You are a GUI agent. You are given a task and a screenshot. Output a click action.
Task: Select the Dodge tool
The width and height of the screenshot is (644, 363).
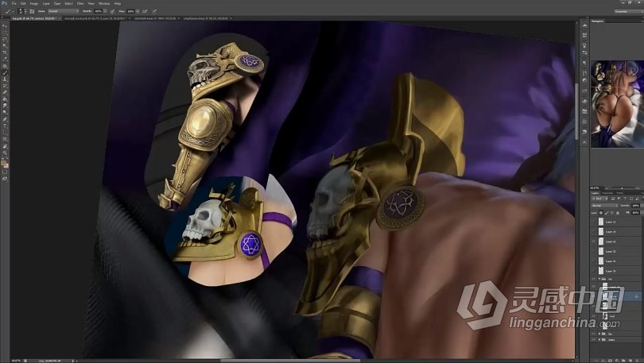pyautogui.click(x=5, y=112)
